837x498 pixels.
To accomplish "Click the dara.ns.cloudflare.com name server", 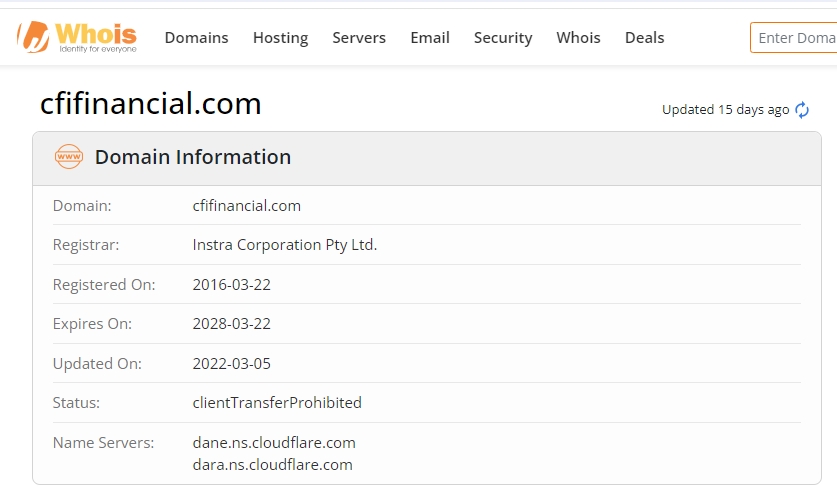I will pos(272,464).
